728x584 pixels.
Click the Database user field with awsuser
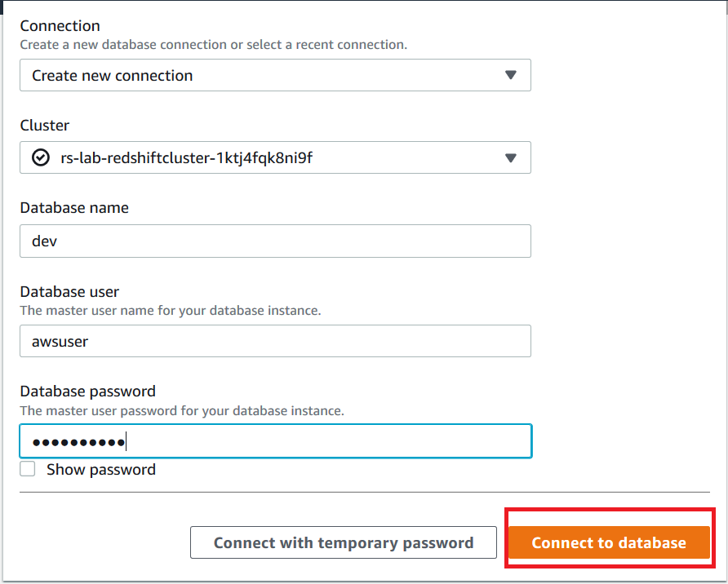click(x=275, y=341)
